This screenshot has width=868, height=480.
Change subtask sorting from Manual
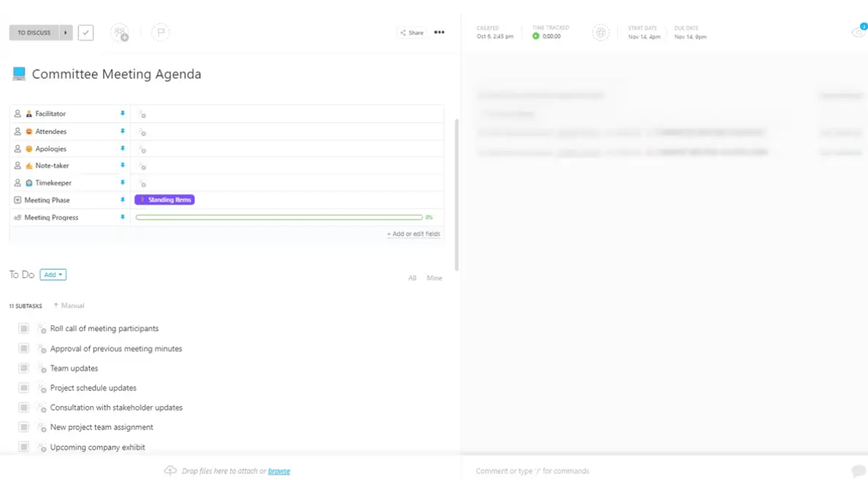coord(69,306)
